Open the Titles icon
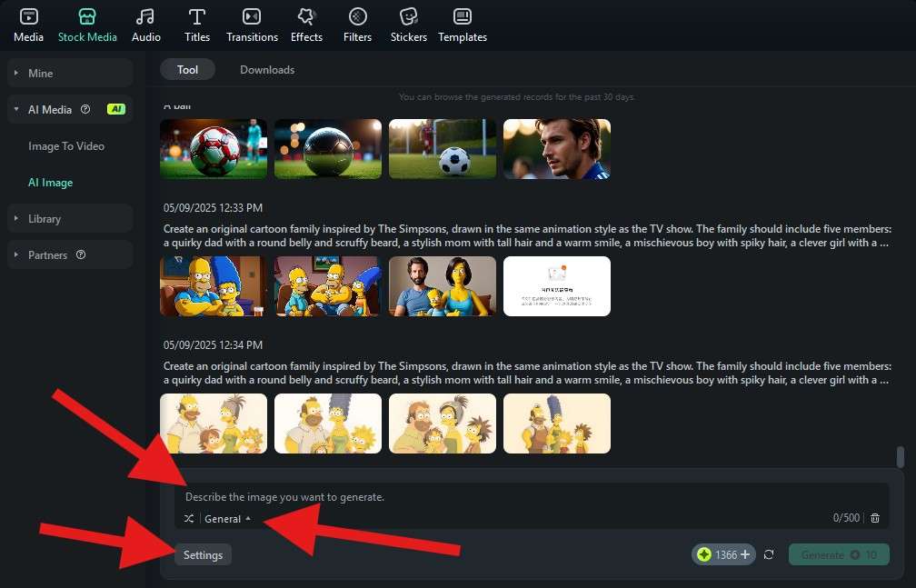The image size is (916, 588). coord(197,17)
